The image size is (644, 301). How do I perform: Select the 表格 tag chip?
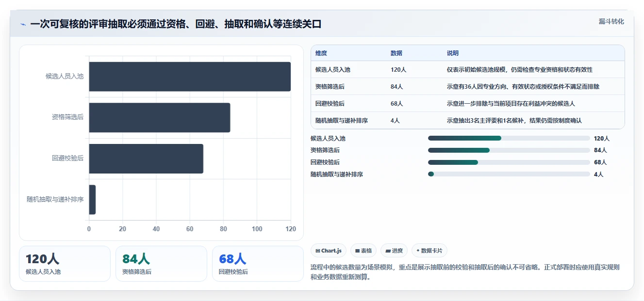tap(363, 251)
